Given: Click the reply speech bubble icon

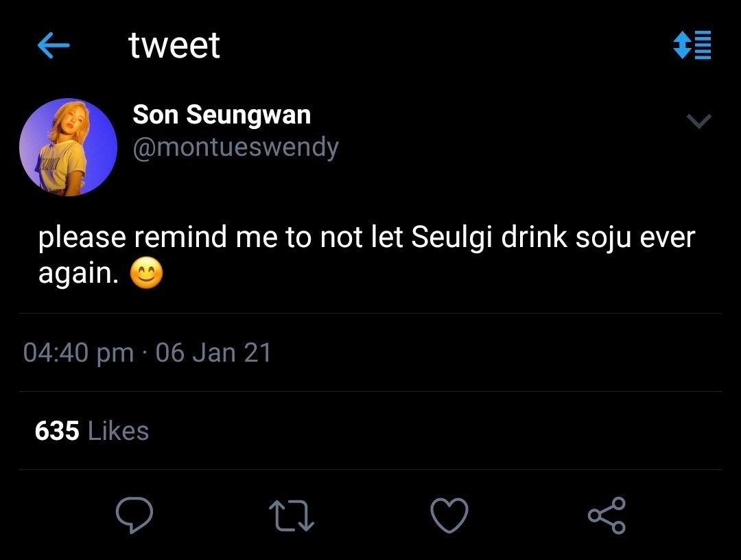Looking at the screenshot, I should coord(134,515).
